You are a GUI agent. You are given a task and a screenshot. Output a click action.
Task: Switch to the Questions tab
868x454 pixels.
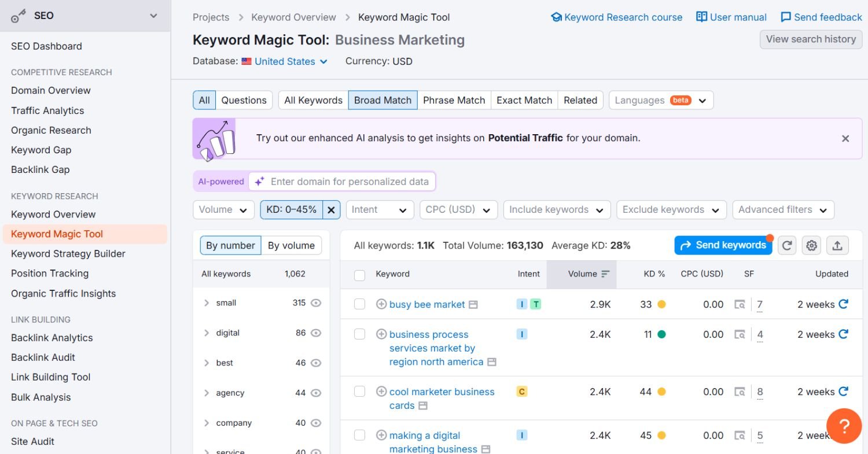tap(244, 100)
